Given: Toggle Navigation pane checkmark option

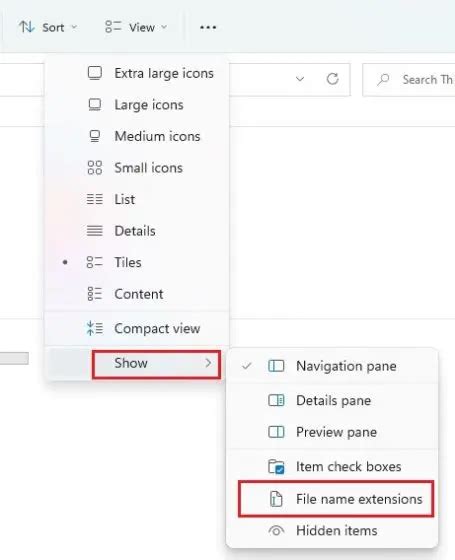Looking at the screenshot, I should coord(332,366).
